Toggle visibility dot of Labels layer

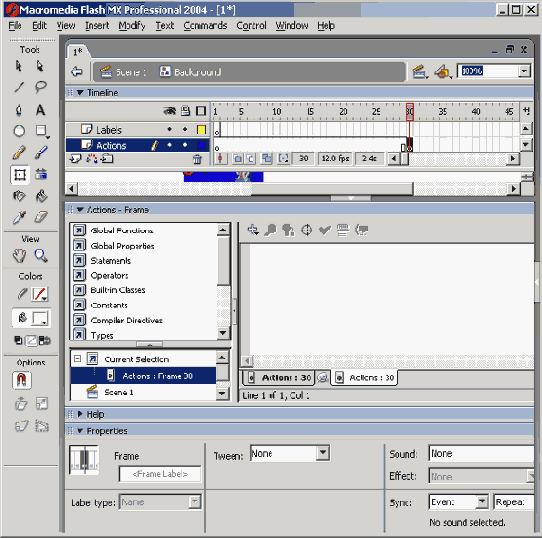(x=169, y=129)
